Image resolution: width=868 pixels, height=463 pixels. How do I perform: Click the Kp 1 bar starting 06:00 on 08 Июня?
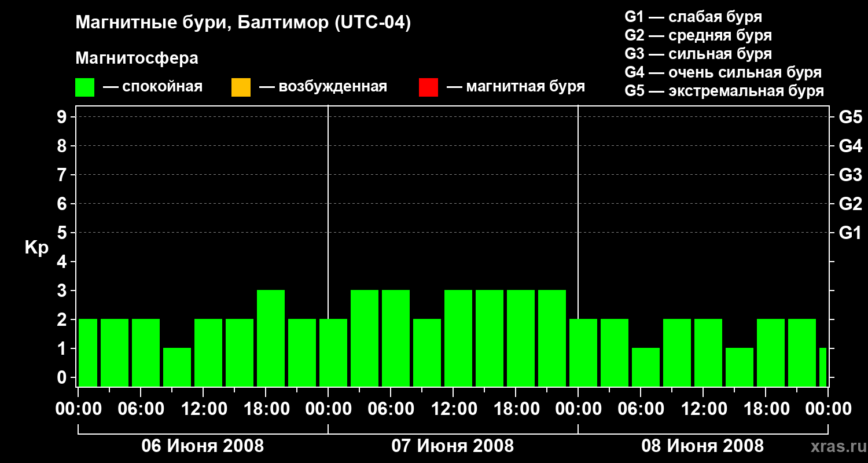pos(646,367)
